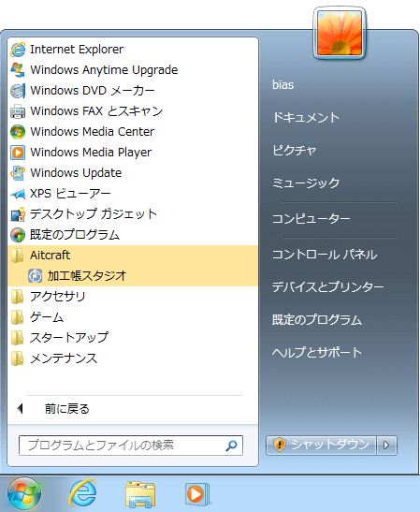Focus the プログラムとファイルの検索 box
This screenshot has height=512, width=420.
(131, 446)
